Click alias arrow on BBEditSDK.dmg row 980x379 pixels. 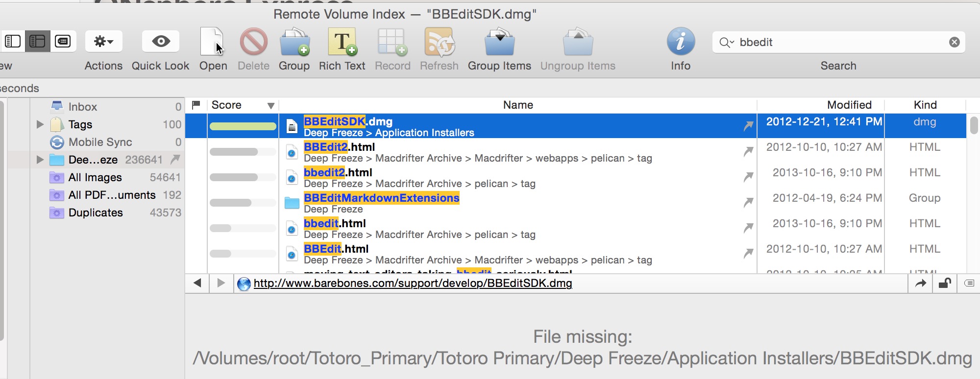[x=748, y=126]
